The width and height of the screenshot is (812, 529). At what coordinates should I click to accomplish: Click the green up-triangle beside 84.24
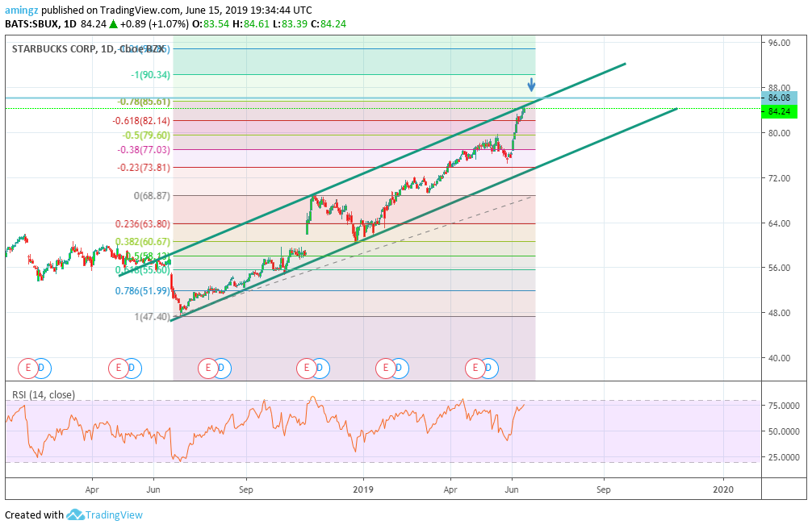coord(113,24)
